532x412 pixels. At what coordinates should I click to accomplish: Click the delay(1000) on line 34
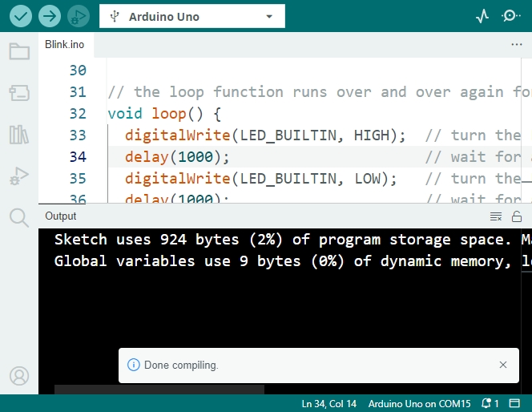[x=177, y=157]
